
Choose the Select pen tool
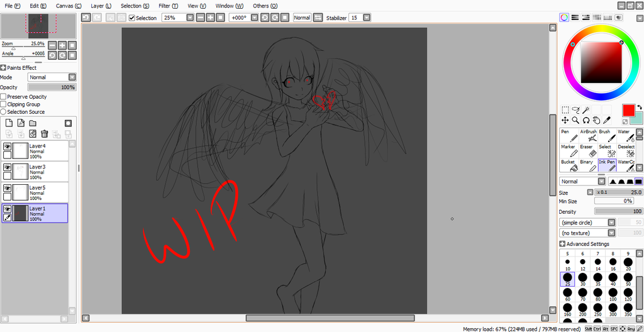(x=607, y=151)
